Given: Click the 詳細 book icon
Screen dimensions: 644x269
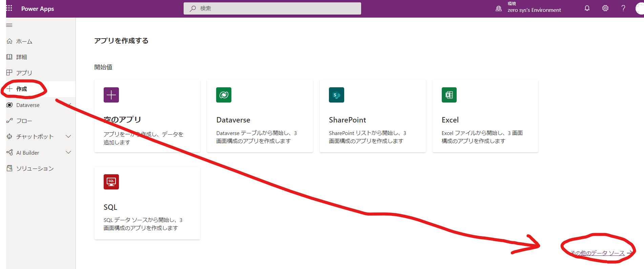Looking at the screenshot, I should (x=9, y=57).
